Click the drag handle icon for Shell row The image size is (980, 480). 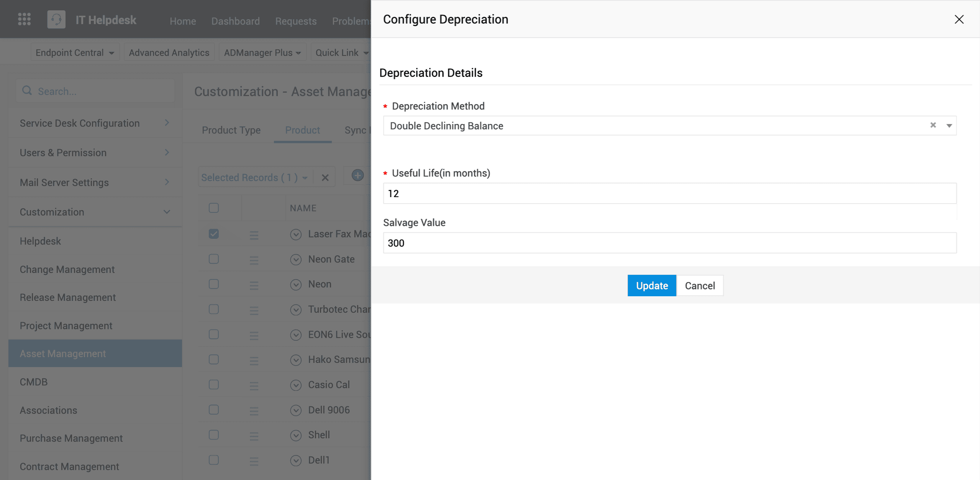(254, 436)
